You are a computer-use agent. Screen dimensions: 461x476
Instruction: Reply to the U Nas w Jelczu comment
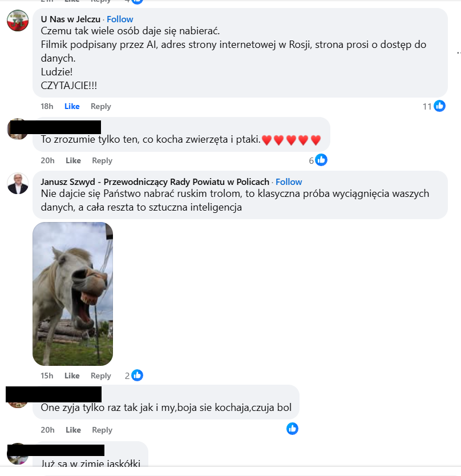pyautogui.click(x=101, y=106)
